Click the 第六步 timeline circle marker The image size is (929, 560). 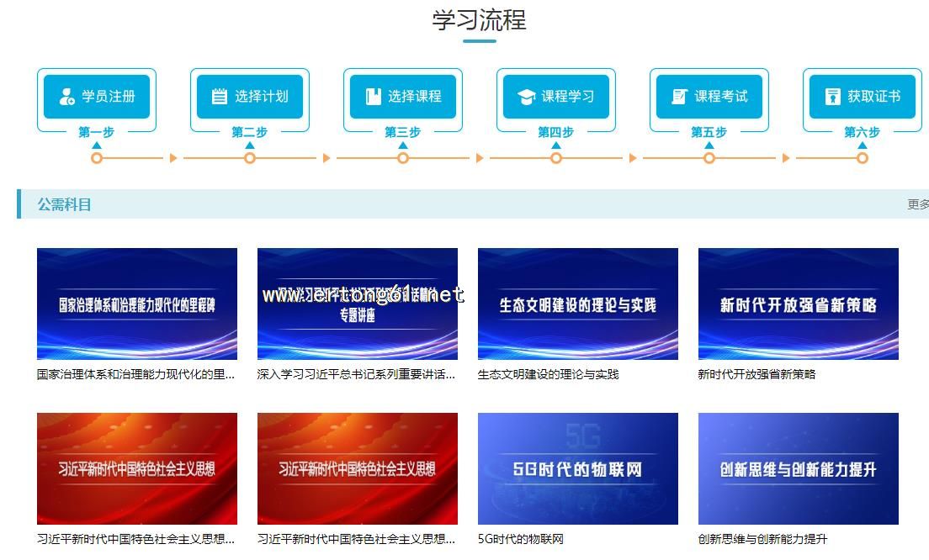click(x=863, y=158)
